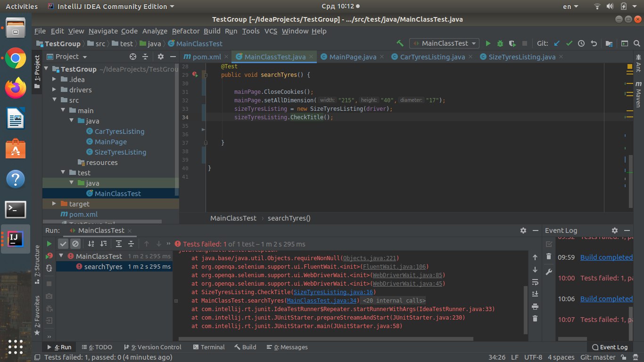Hide the Project panel with minus icon
This screenshot has width=644, height=362.
[x=172, y=57]
